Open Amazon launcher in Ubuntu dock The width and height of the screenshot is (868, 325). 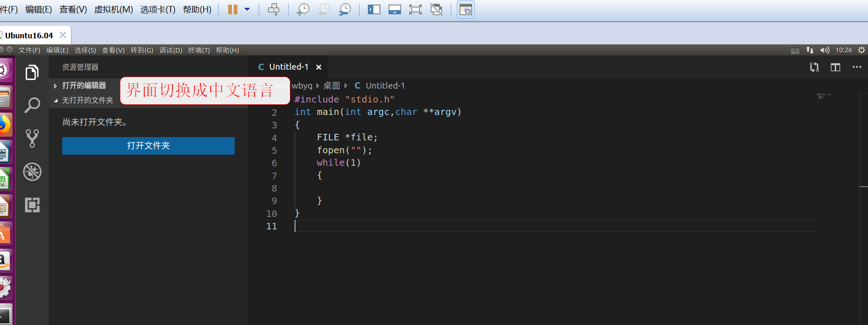point(5,261)
